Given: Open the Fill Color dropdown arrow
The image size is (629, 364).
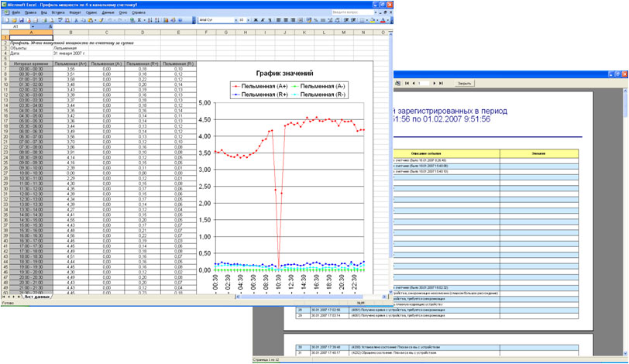Looking at the screenshot, I should click(x=377, y=20).
